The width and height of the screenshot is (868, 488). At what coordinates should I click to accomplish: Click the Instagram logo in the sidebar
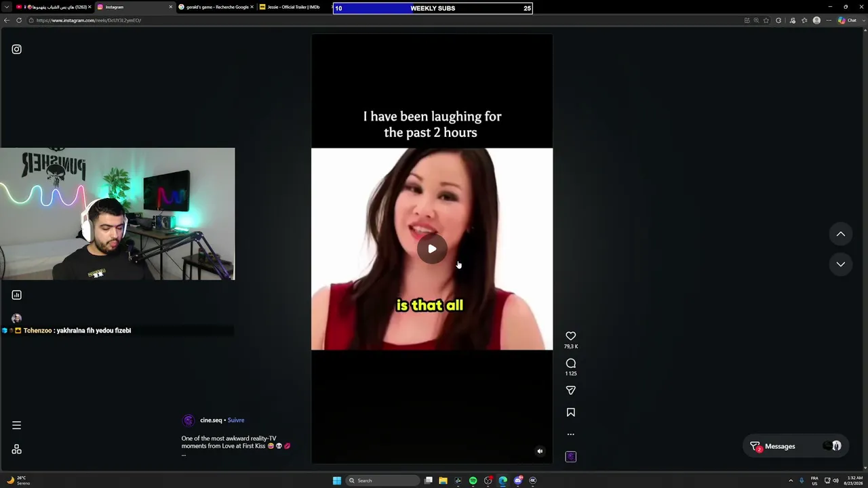click(16, 49)
